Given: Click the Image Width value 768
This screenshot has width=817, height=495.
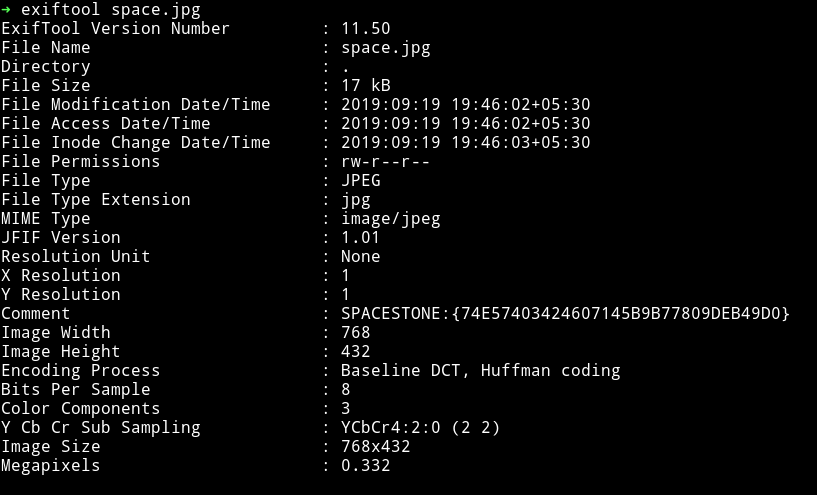Looking at the screenshot, I should point(356,332).
